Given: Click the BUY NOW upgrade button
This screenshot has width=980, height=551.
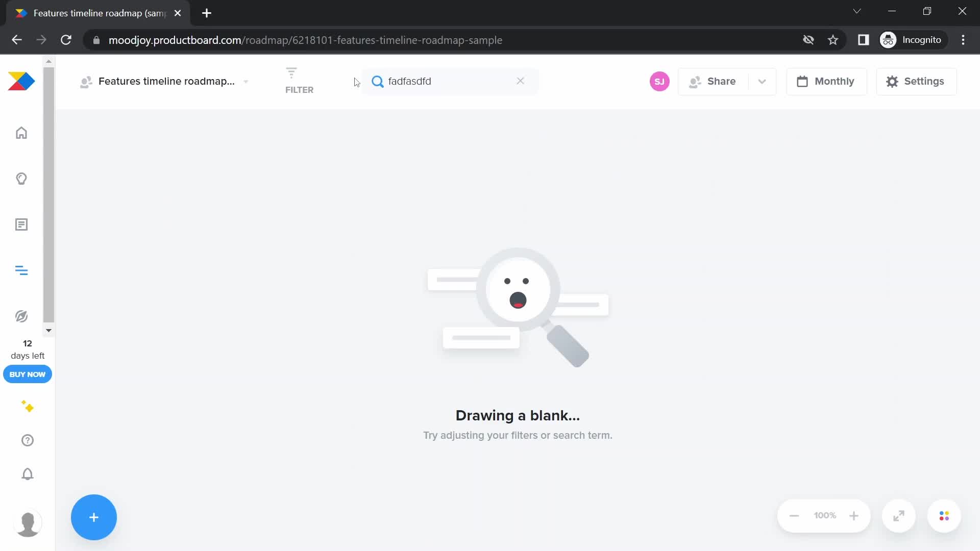Looking at the screenshot, I should tap(27, 375).
